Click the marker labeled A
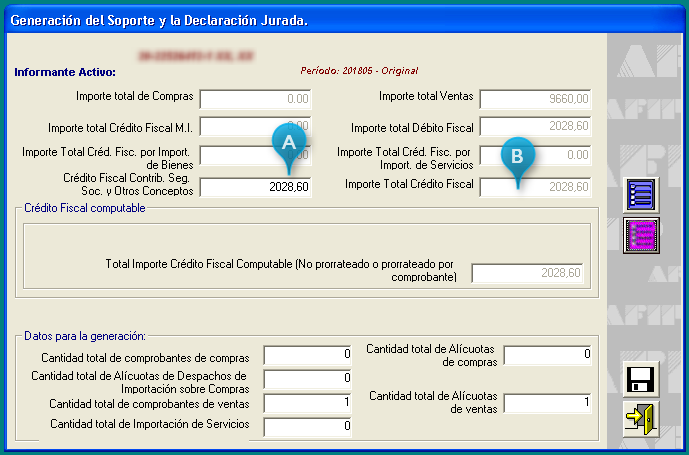The height and width of the screenshot is (455, 689). tap(288, 143)
